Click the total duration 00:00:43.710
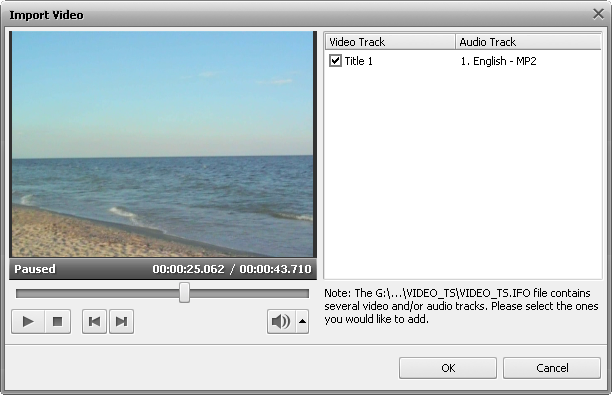Viewport: 612px width, 395px height. [276, 269]
